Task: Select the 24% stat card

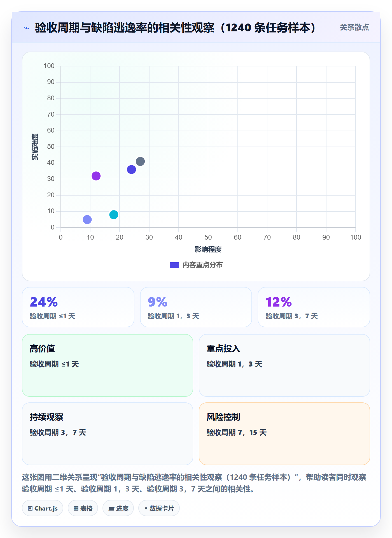Action: point(78,307)
